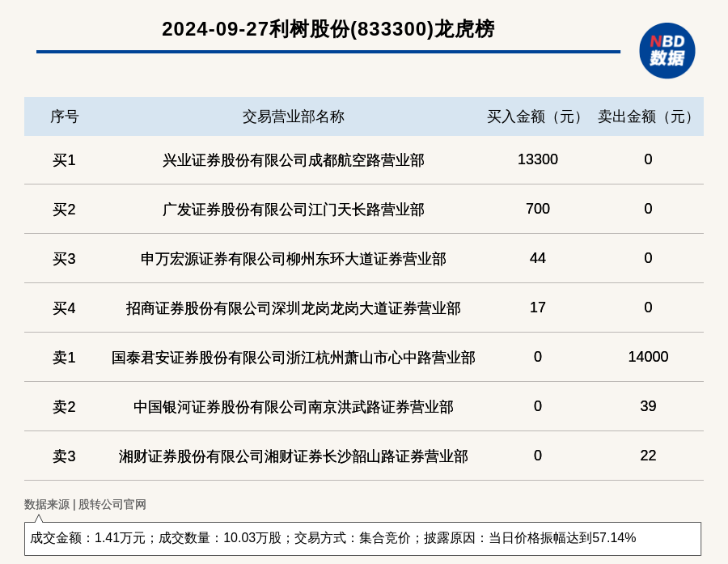Click the 买2 row label

coord(64,210)
